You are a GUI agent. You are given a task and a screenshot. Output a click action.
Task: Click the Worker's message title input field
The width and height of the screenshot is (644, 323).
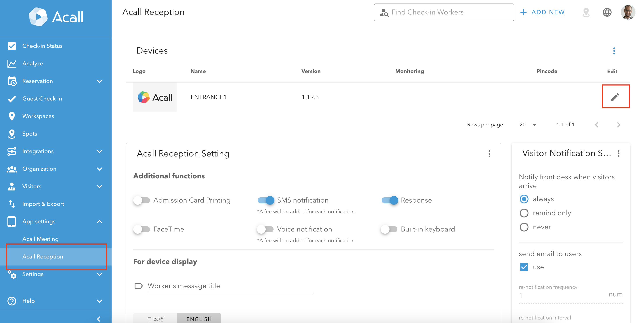pos(230,286)
